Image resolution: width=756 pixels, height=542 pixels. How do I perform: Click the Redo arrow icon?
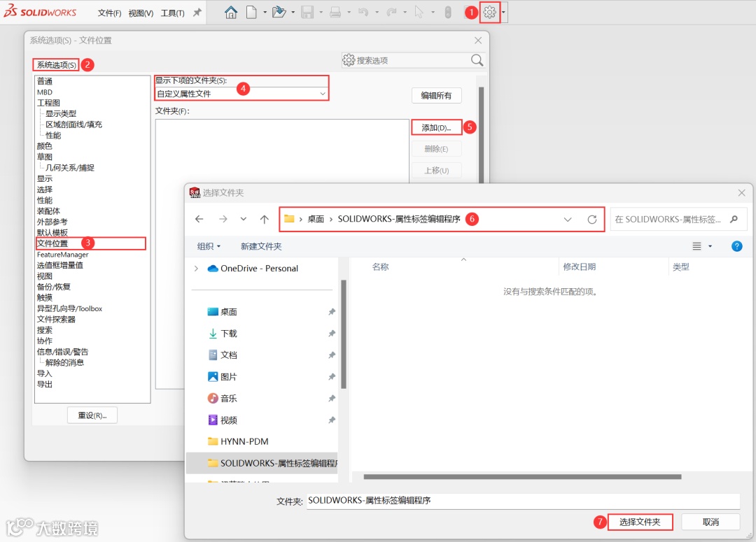tap(391, 13)
